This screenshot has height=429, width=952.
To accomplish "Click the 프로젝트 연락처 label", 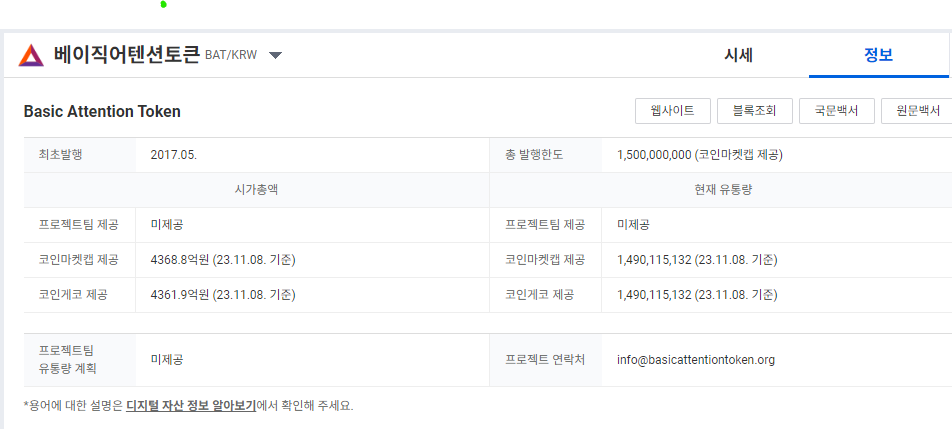I will click(x=545, y=360).
